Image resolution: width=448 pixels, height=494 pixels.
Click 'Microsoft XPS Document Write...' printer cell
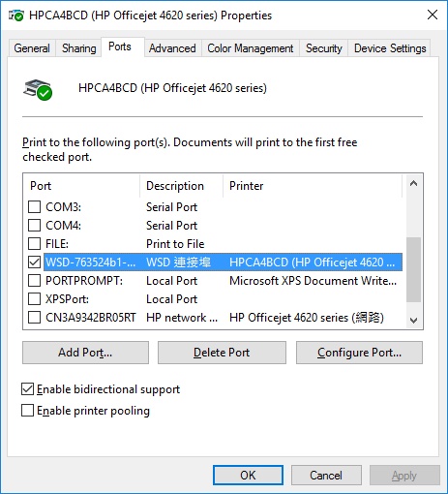pos(313,281)
